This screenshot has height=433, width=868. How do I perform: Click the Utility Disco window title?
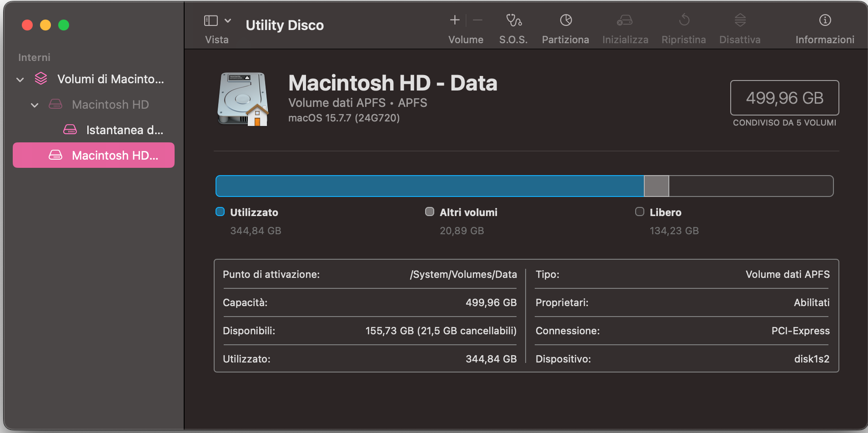click(285, 25)
